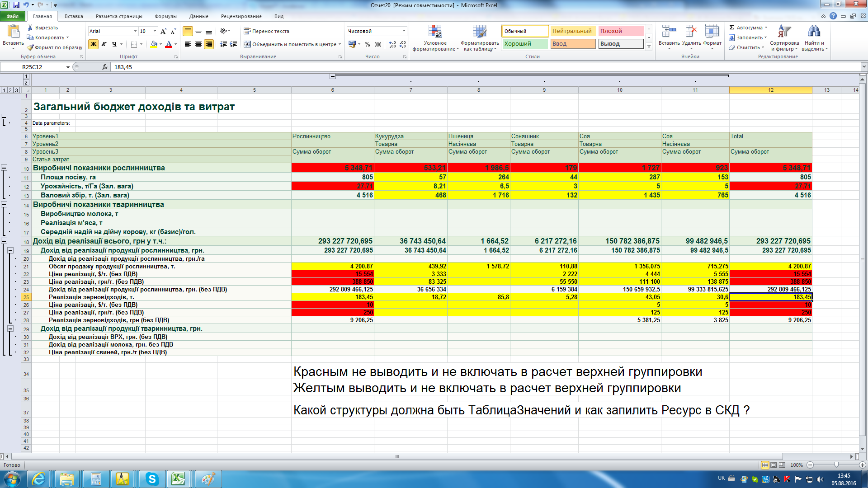Click the Save floppy disk icon
Viewport: 868px width, 488px height.
pyautogui.click(x=16, y=5)
